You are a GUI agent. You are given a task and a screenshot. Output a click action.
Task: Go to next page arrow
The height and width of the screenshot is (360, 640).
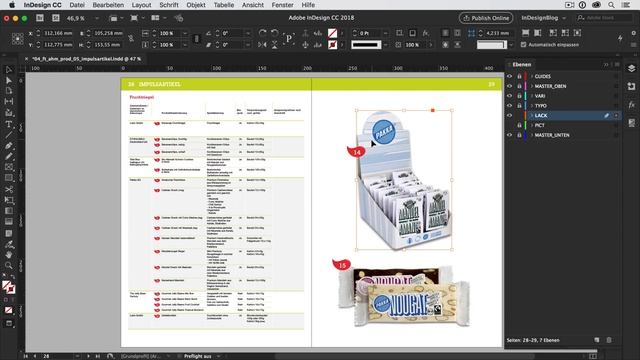pos(88,356)
